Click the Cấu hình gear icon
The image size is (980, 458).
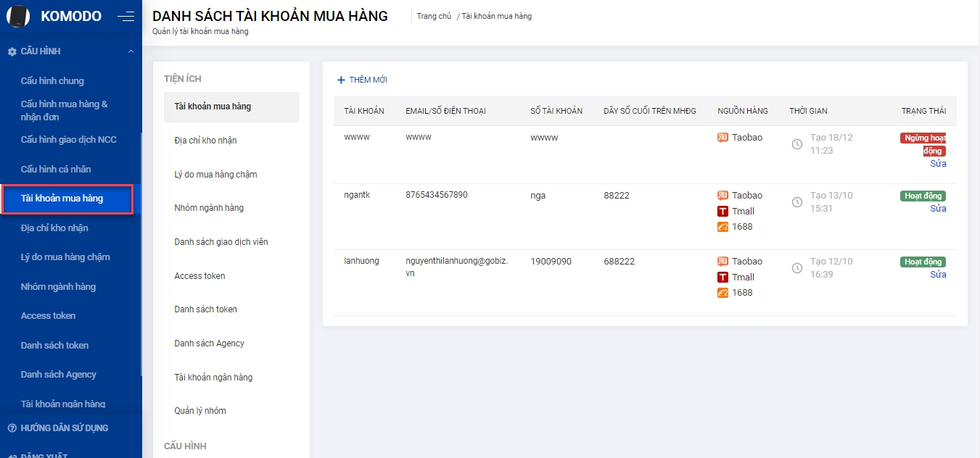[x=12, y=51]
